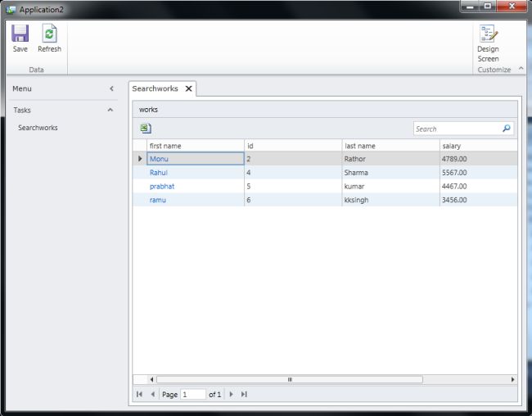The image size is (532, 416).
Task: Click the id cell with value 5
Action: tap(293, 186)
